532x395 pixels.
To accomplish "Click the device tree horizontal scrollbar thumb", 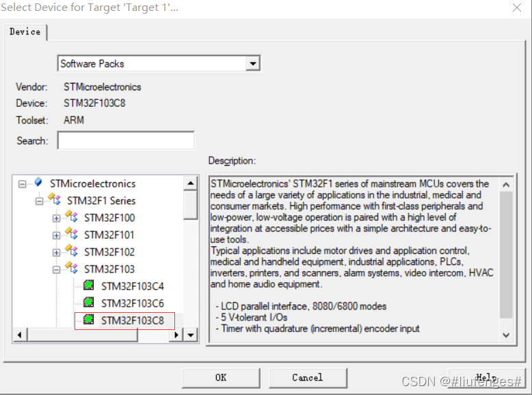I will pos(83,335).
